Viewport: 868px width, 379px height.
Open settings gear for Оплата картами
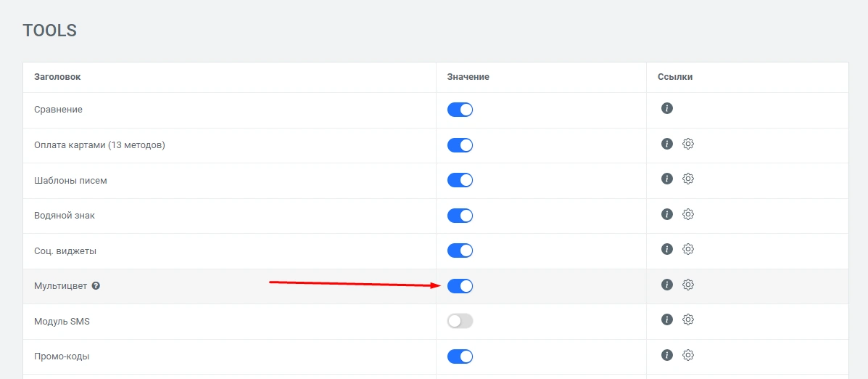coord(688,144)
